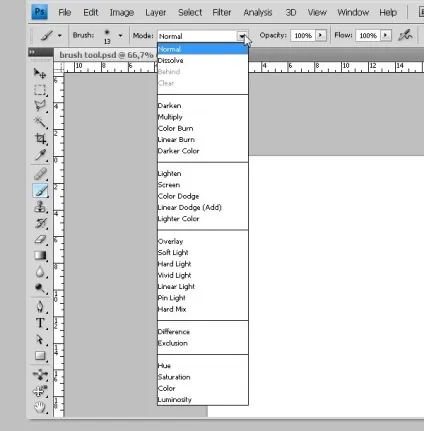Open the tool preset picker

(x=51, y=35)
